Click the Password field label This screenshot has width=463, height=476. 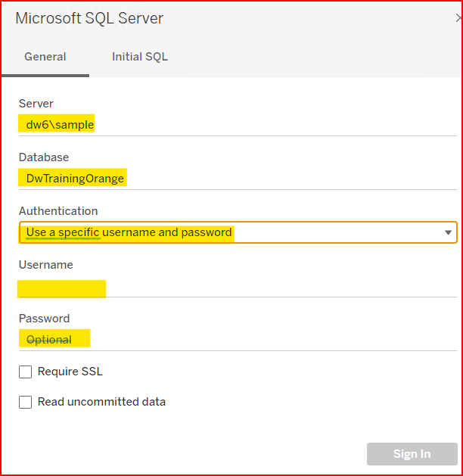click(x=44, y=319)
